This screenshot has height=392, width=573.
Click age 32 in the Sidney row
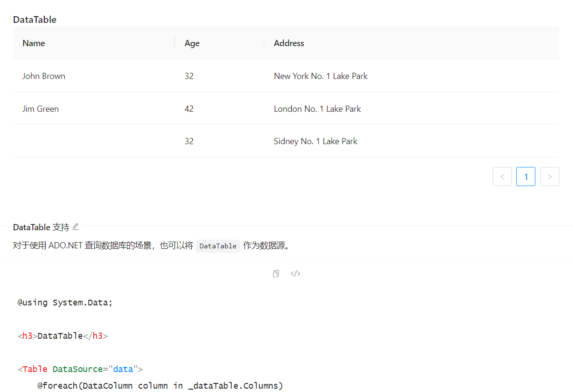click(x=219, y=141)
